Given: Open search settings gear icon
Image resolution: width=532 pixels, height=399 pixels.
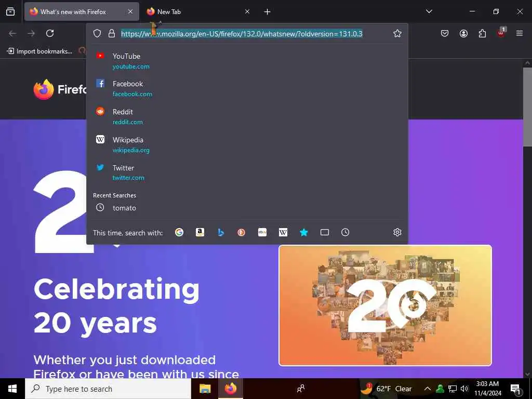Looking at the screenshot, I should click(397, 232).
